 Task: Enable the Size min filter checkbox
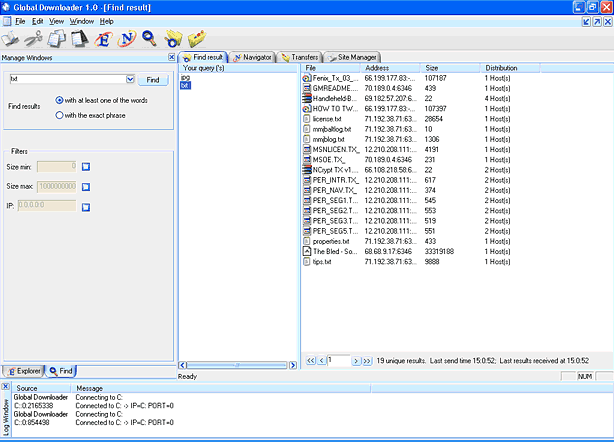pyautogui.click(x=86, y=167)
